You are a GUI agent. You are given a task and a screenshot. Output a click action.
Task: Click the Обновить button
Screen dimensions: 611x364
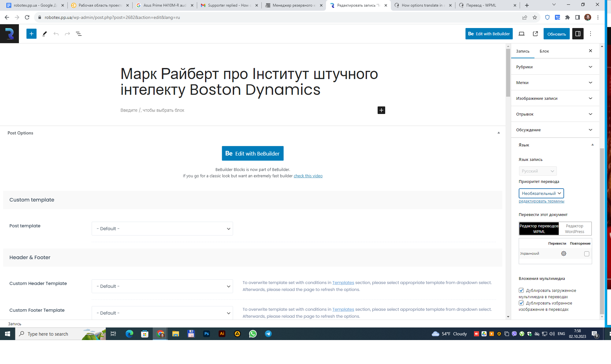click(556, 34)
